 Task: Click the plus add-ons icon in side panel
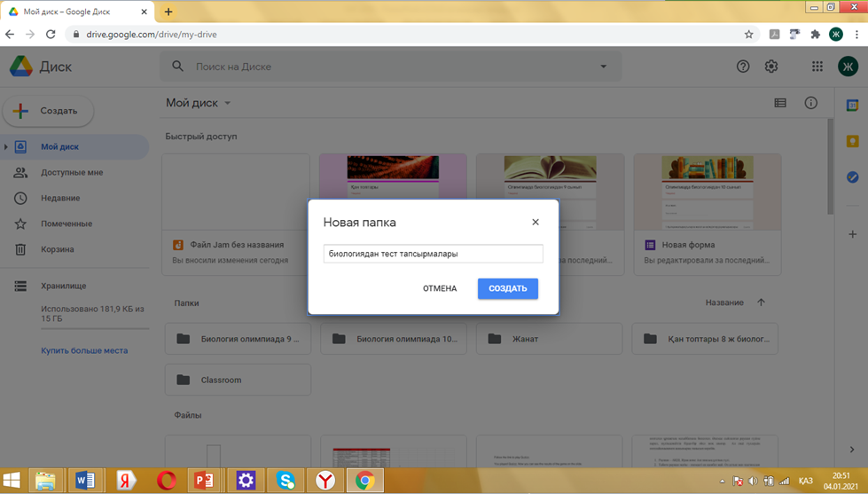click(x=853, y=234)
